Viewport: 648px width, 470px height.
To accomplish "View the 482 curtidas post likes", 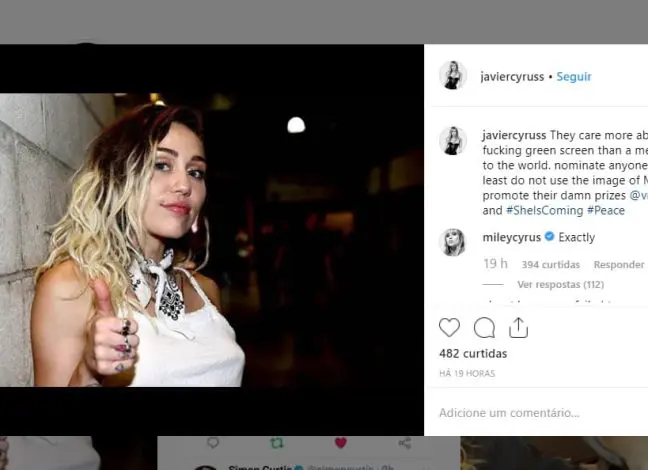I will 473,354.
